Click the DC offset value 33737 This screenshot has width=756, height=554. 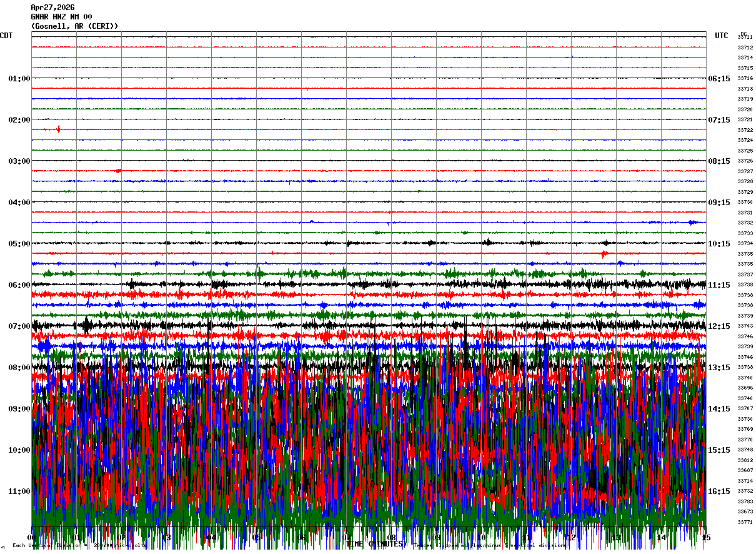(745, 275)
